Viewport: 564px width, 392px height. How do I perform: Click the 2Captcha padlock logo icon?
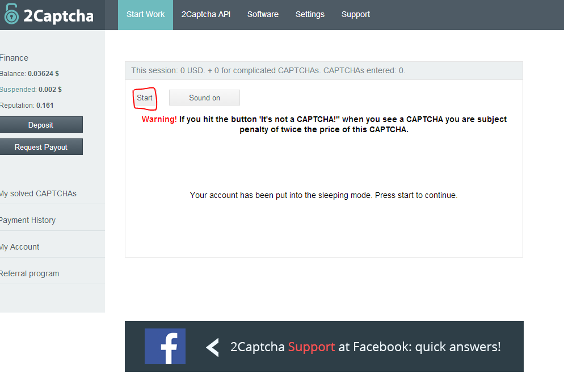(x=11, y=14)
